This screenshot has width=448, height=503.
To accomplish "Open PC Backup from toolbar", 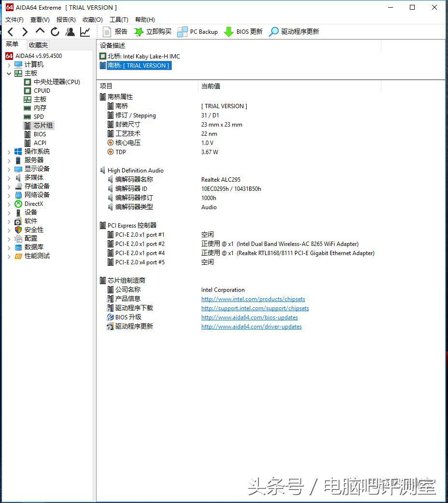I will coord(197,32).
